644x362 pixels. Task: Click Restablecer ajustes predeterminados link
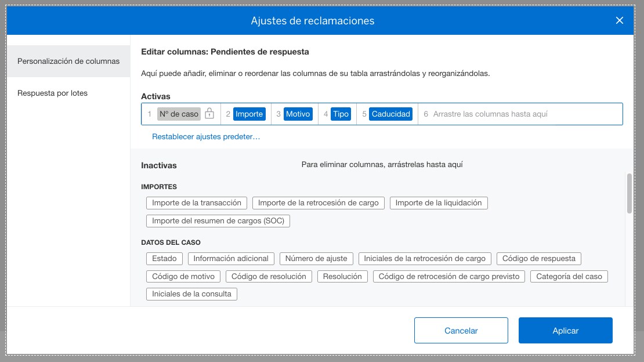(206, 137)
